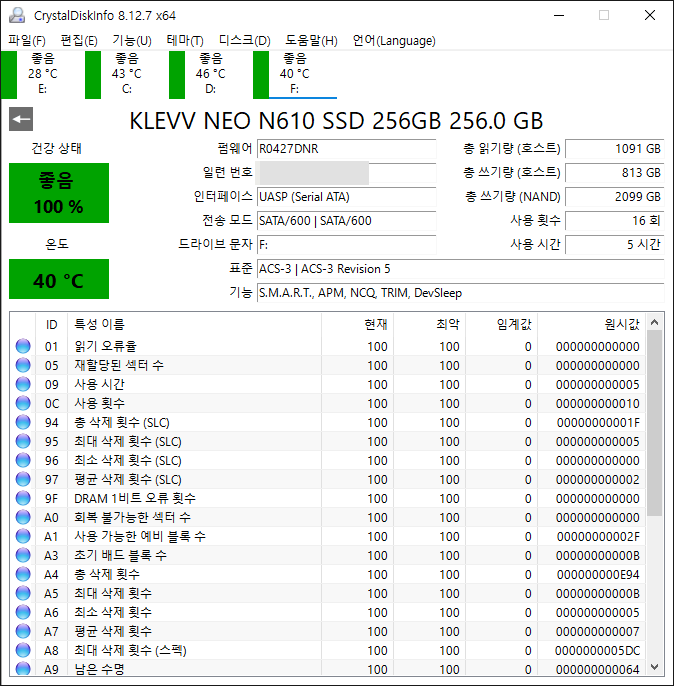Click raw value 000000000E94 in A4 row

[x=598, y=574]
